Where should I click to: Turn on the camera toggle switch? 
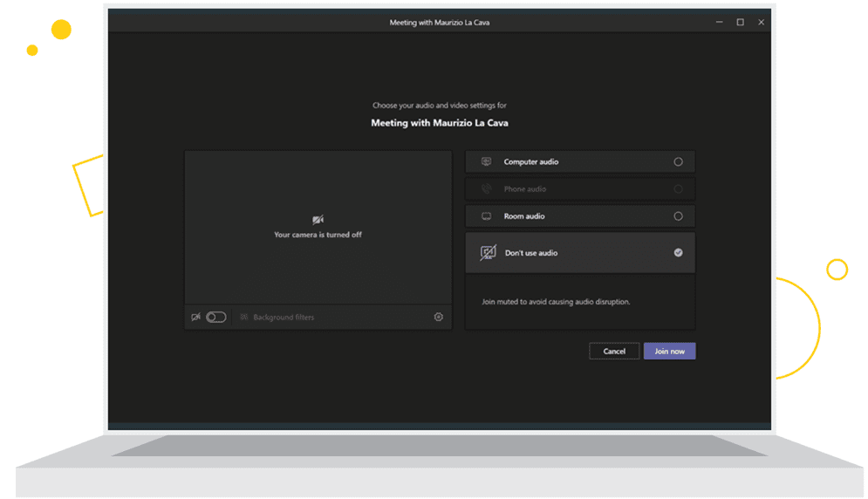[215, 318]
